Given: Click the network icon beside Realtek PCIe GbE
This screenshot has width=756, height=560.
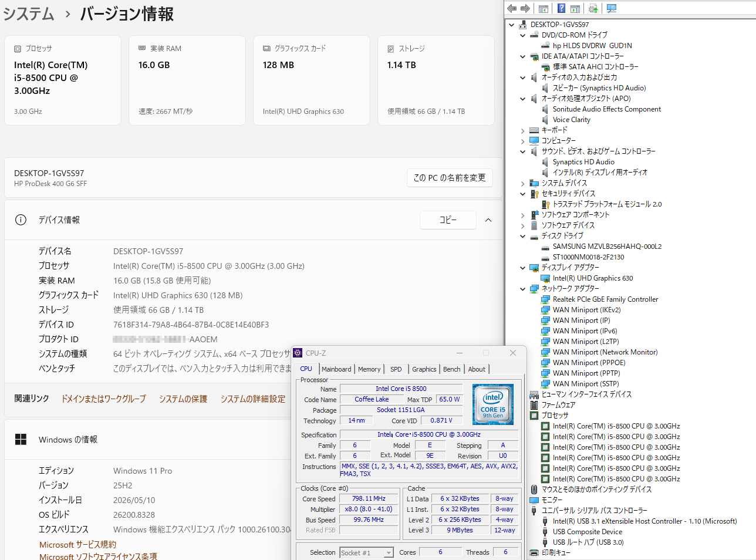Looking at the screenshot, I should pos(545,299).
